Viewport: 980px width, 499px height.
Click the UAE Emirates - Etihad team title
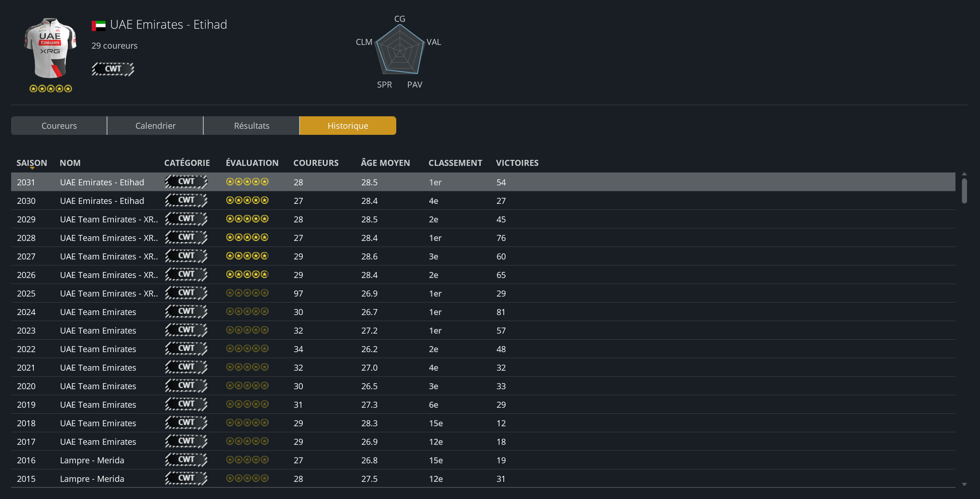coord(169,25)
